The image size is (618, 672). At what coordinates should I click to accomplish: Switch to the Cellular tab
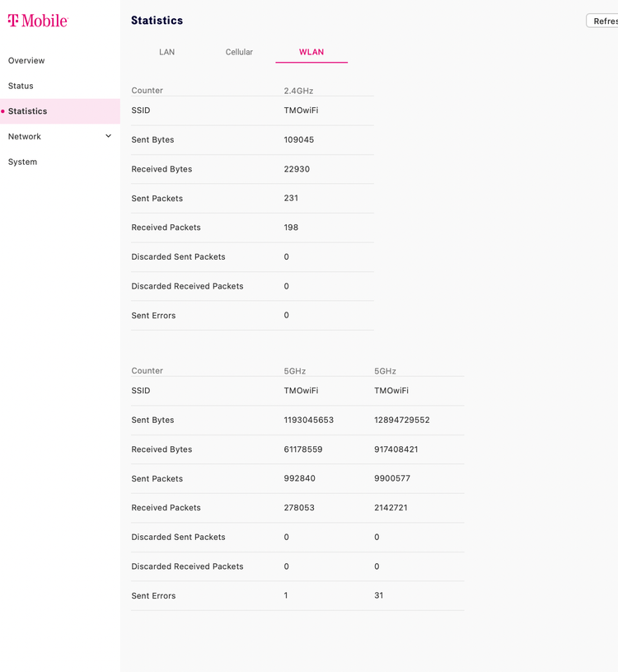tap(239, 52)
